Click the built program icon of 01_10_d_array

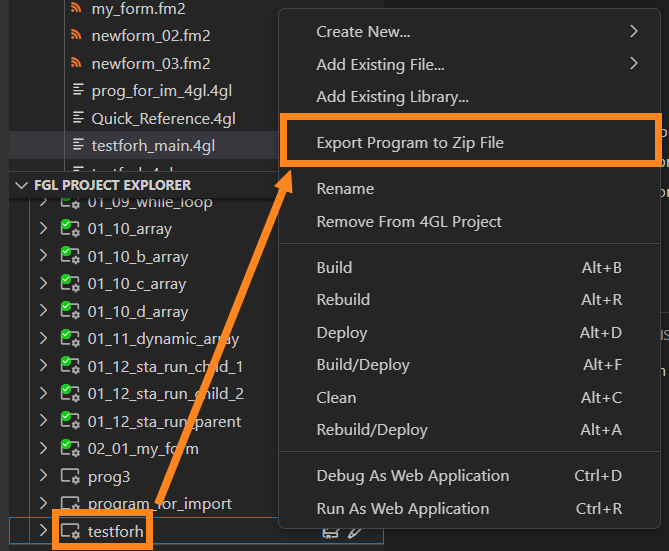(x=70, y=311)
